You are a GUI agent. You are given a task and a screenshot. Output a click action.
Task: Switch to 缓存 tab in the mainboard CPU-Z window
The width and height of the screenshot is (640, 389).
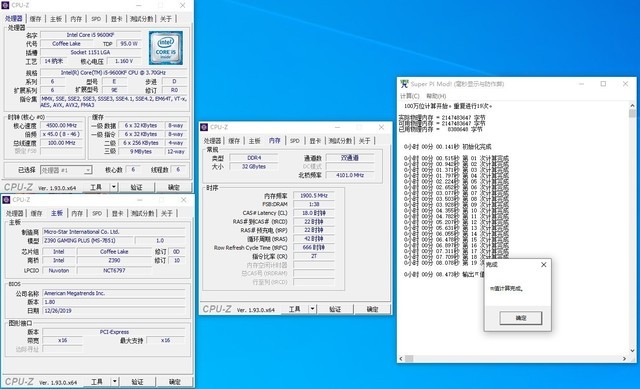pyautogui.click(x=36, y=213)
